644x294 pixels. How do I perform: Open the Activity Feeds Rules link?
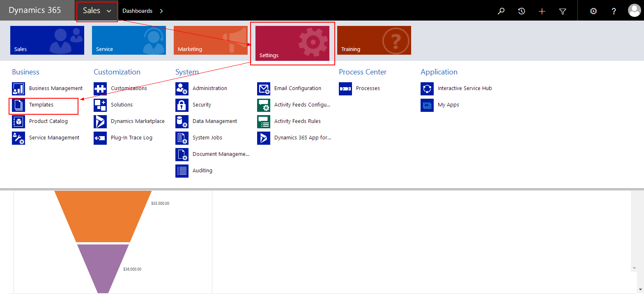[x=297, y=121]
